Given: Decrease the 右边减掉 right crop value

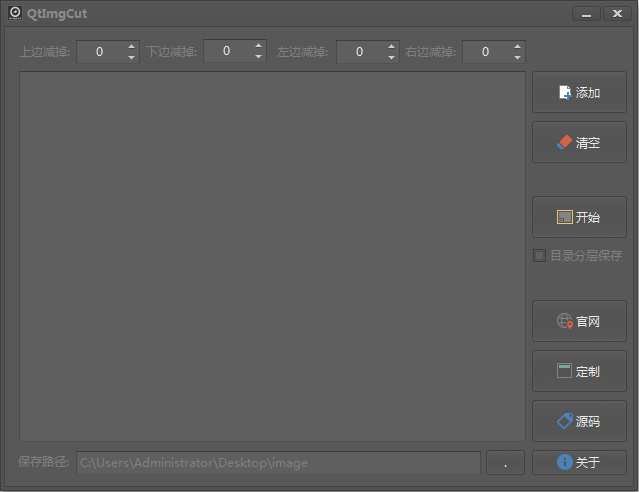Looking at the screenshot, I should coord(517,57).
